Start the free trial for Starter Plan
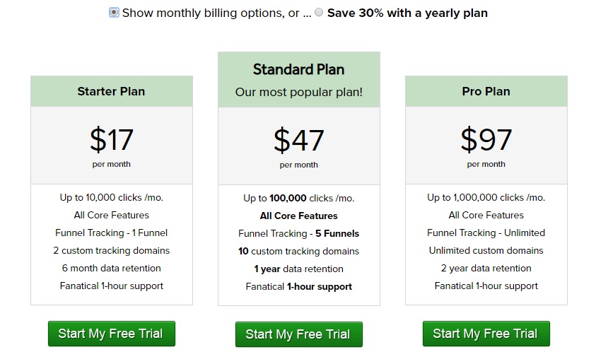Viewport: 596px width, 364px height. point(111,334)
